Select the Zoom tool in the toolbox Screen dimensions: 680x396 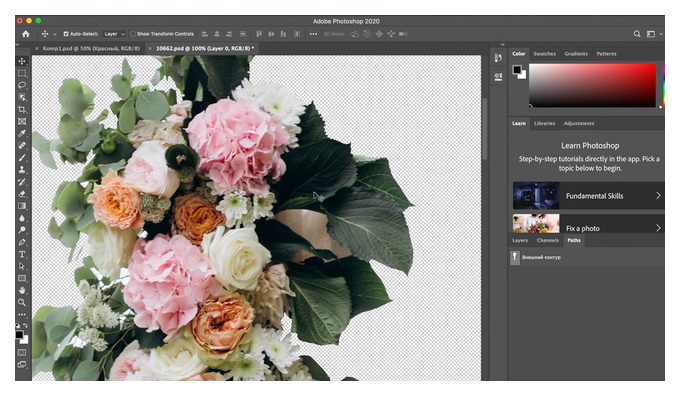pos(22,302)
